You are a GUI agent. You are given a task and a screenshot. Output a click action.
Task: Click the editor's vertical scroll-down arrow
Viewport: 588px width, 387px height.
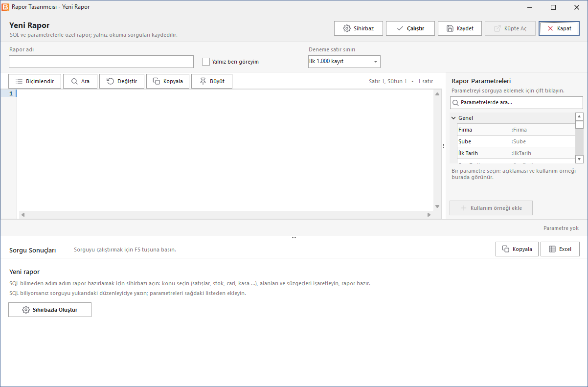point(437,207)
